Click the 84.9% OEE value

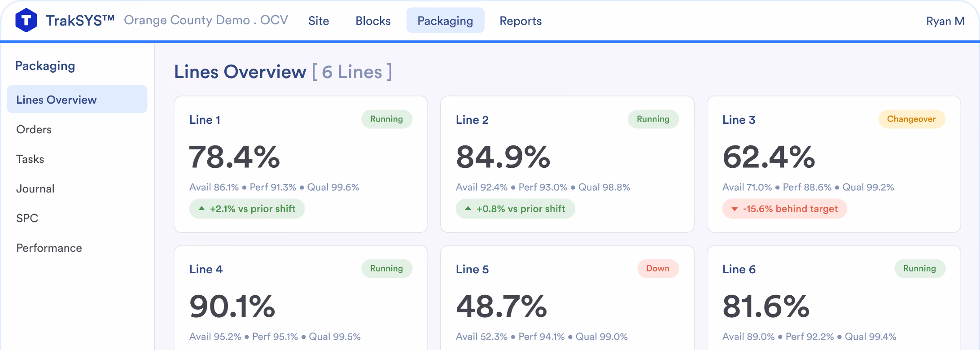503,157
